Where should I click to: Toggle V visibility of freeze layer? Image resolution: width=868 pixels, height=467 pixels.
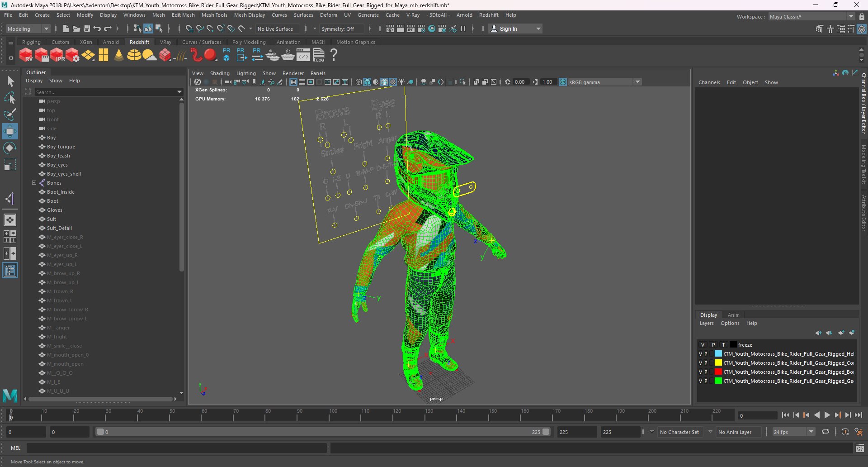[x=703, y=345]
